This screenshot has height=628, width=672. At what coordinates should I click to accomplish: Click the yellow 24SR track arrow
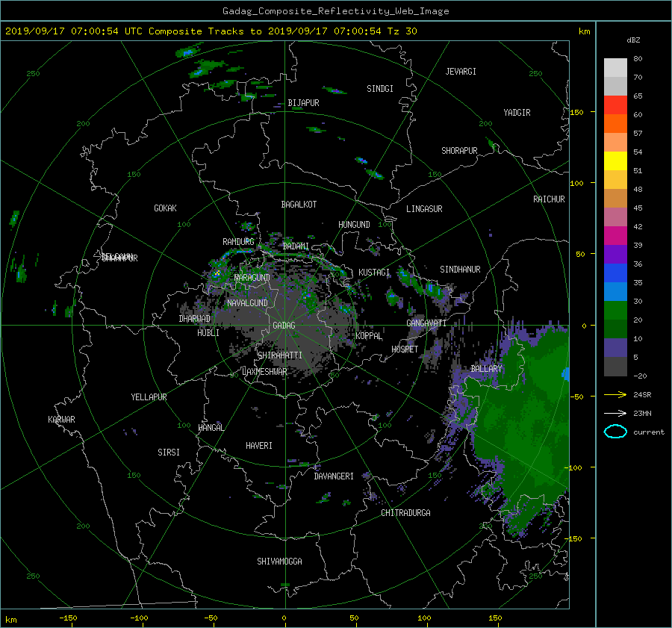pos(615,395)
